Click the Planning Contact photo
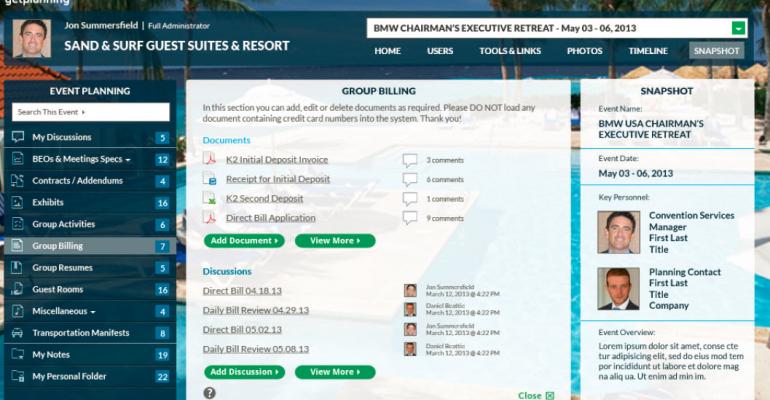 [619, 289]
